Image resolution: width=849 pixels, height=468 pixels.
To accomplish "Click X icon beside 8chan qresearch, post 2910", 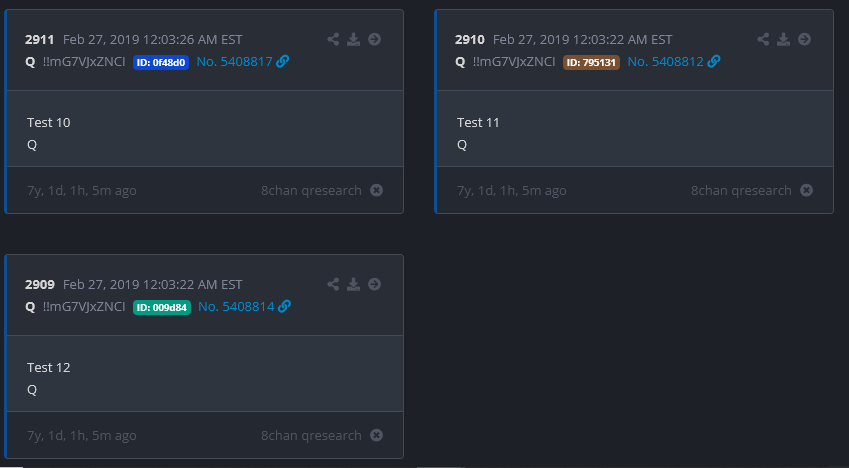I will pos(806,190).
